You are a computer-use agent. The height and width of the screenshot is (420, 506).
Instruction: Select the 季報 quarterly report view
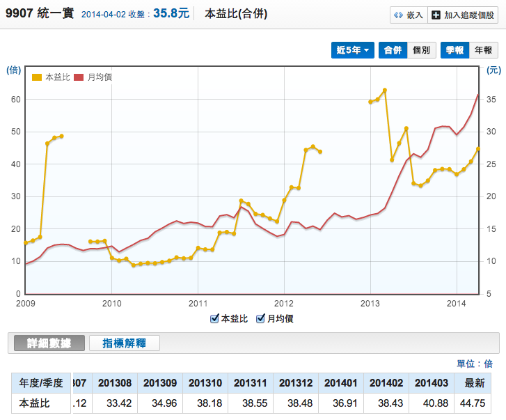[x=454, y=50]
